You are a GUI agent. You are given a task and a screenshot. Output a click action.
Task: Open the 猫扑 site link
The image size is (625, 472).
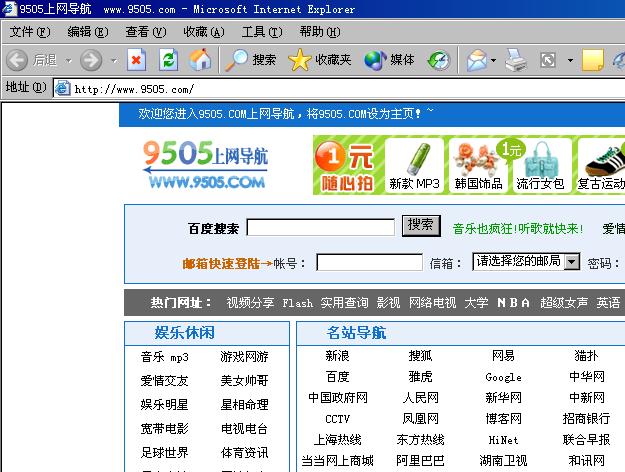(586, 355)
